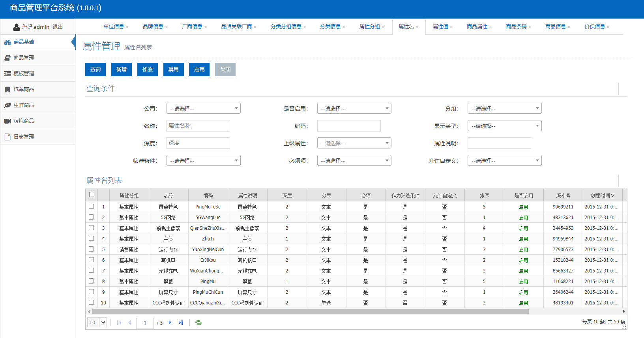The height and width of the screenshot is (338, 644).
Task: Click the 虚拟商品 camera icon
Action: (x=7, y=121)
